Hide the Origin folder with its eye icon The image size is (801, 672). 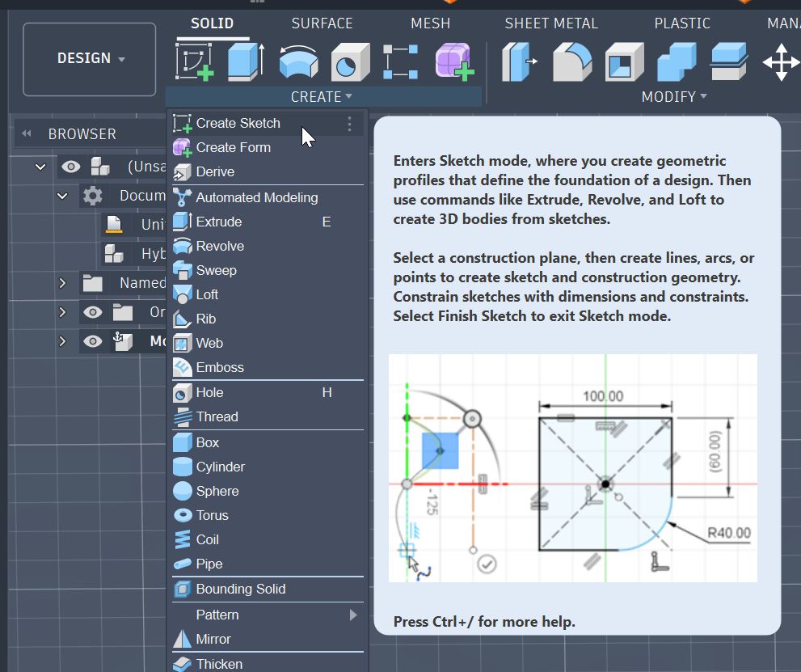93,312
